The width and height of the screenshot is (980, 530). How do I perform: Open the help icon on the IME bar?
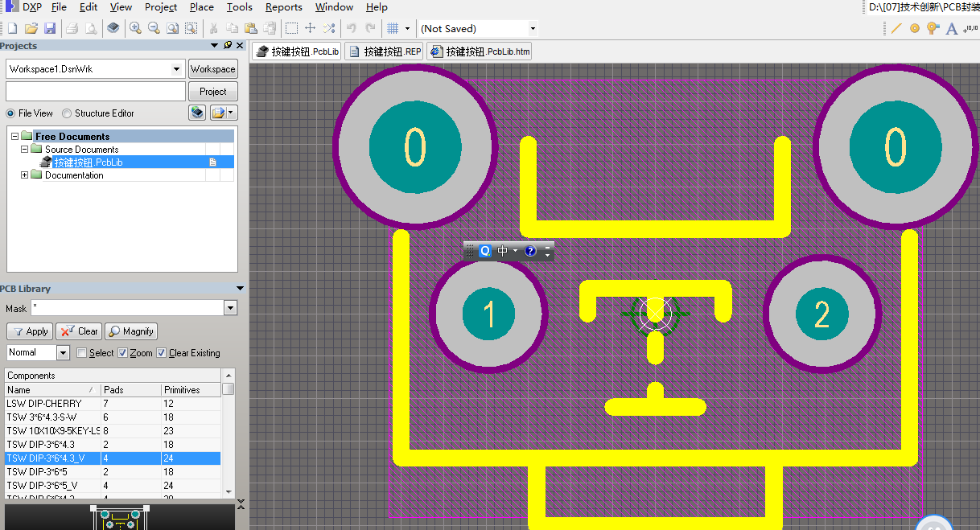pos(530,251)
